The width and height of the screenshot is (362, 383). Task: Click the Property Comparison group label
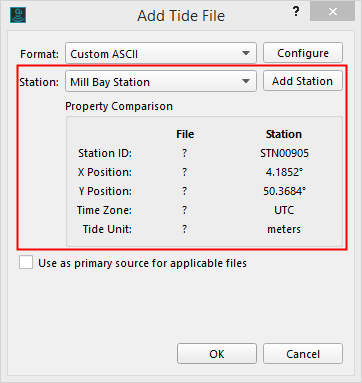[119, 106]
